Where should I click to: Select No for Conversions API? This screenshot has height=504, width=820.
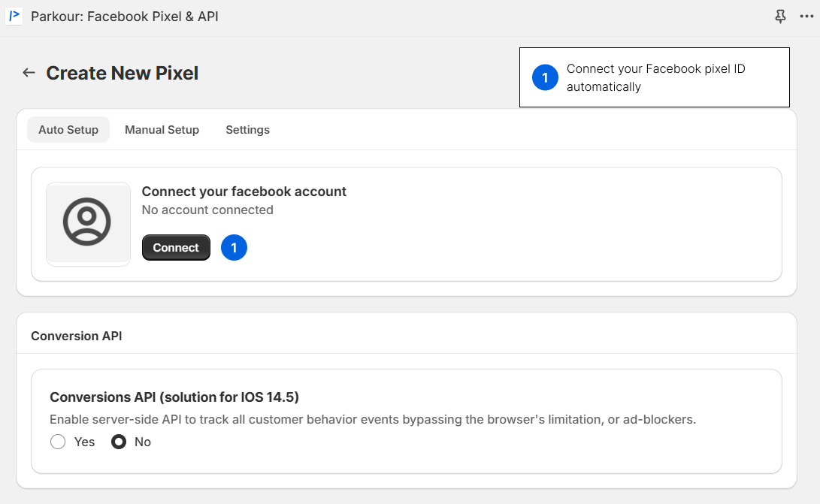pos(119,442)
